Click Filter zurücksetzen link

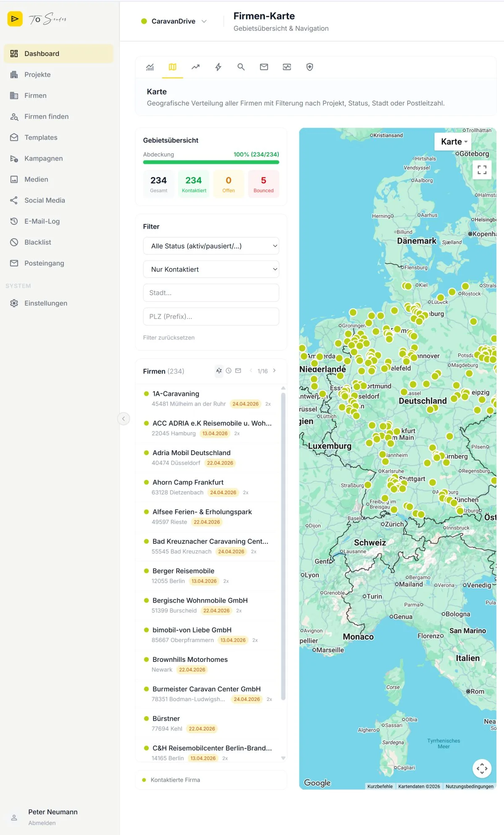(x=169, y=337)
